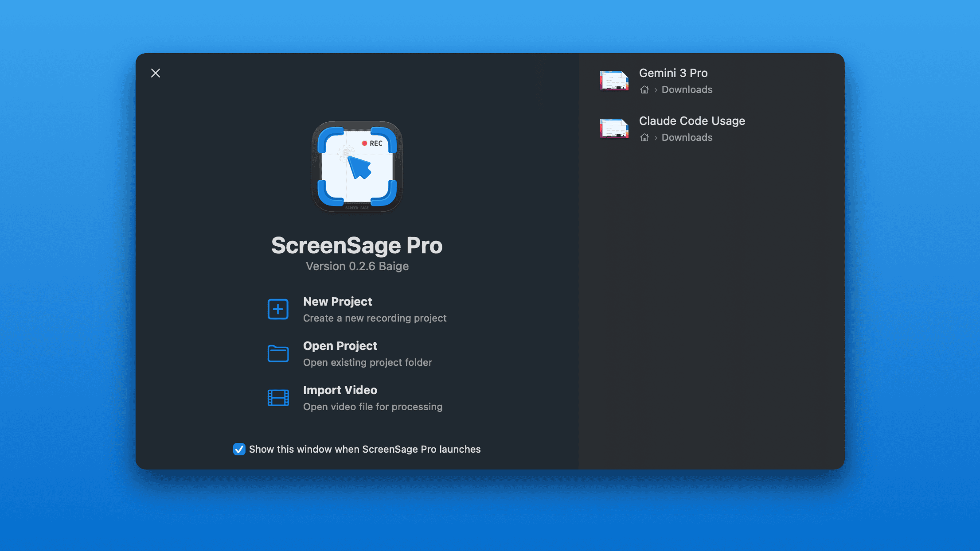Uncheck the show window at launch checkbox
The image size is (980, 551).
click(239, 449)
